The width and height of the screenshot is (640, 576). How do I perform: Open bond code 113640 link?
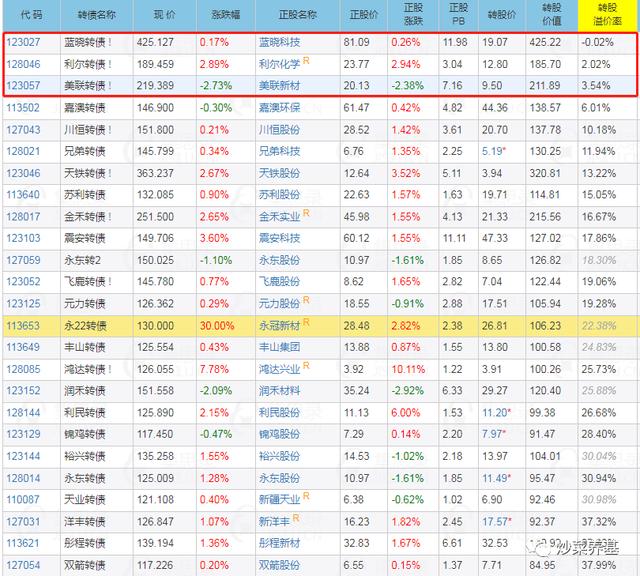(23, 195)
